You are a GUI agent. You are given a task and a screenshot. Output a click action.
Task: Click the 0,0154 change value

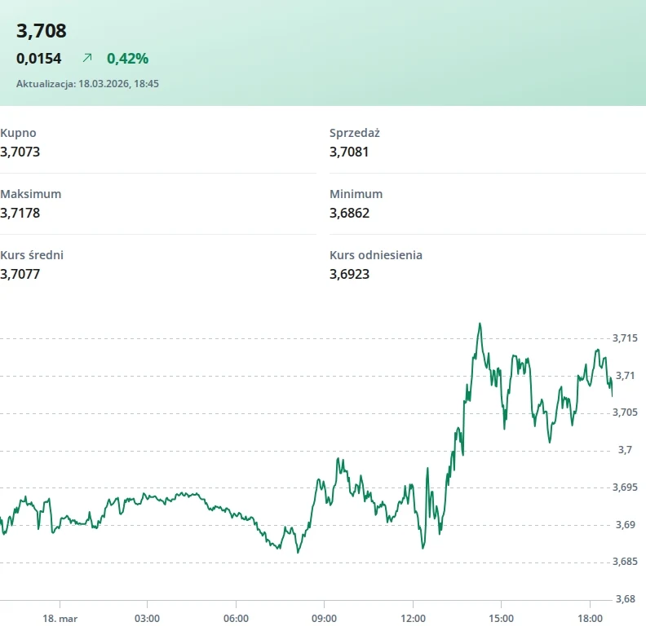[x=38, y=59]
